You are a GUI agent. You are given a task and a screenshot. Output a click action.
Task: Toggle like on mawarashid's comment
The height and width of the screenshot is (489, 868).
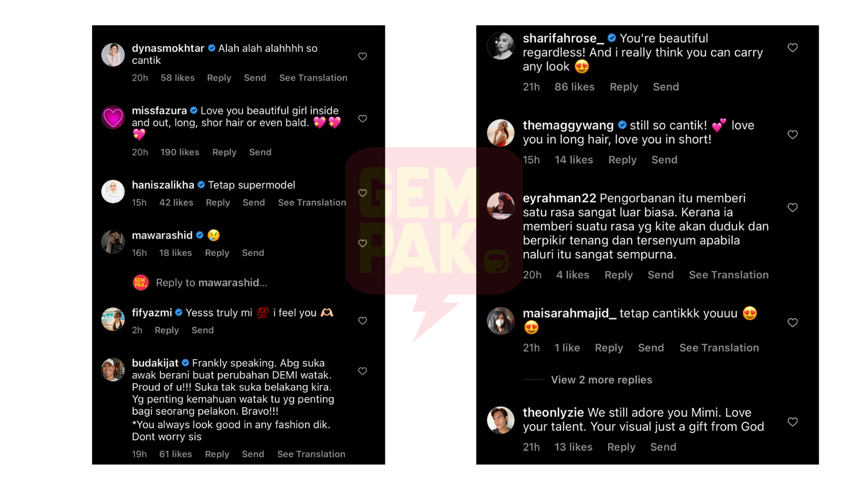tap(363, 243)
